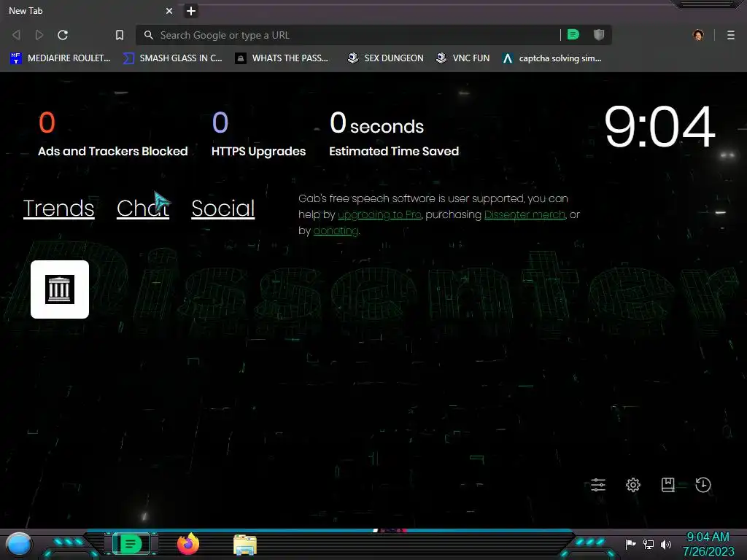Open the browser hamburger menu
Image resolution: width=747 pixels, height=560 pixels.
[731, 35]
